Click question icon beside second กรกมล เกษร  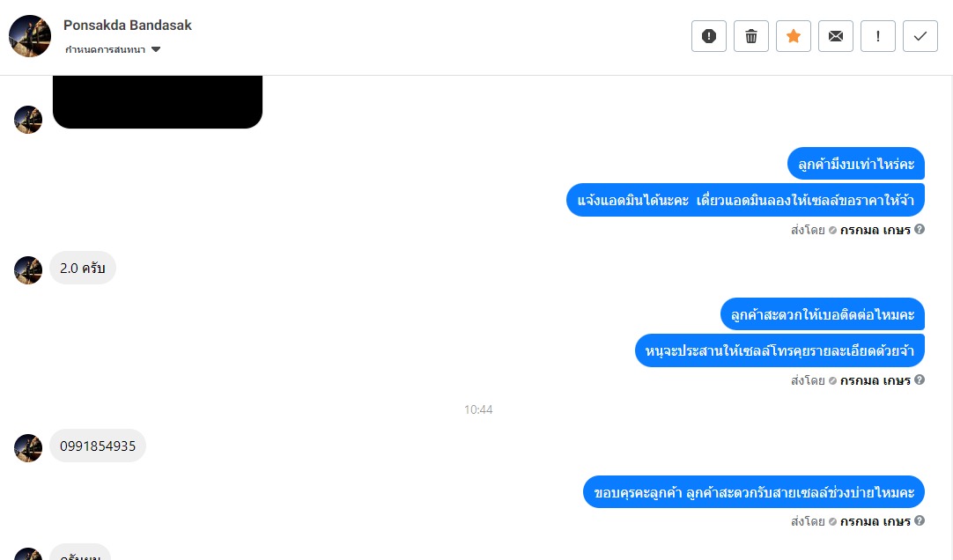point(920,379)
